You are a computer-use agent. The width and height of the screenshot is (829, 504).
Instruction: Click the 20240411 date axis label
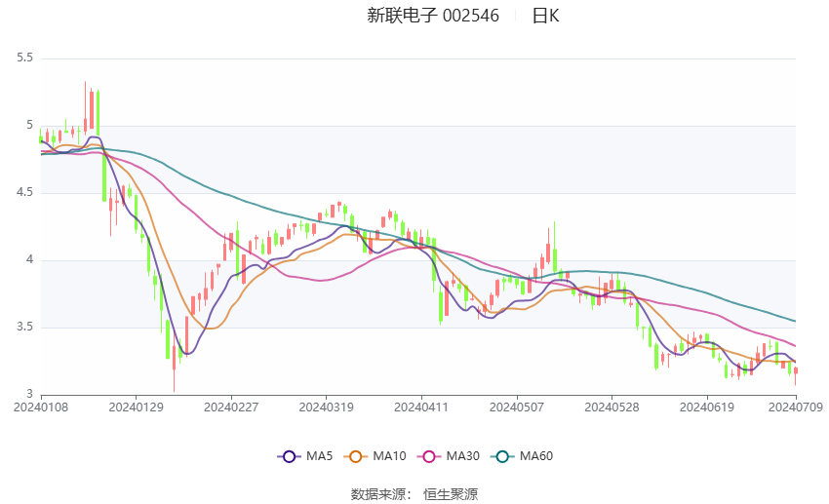(x=421, y=407)
